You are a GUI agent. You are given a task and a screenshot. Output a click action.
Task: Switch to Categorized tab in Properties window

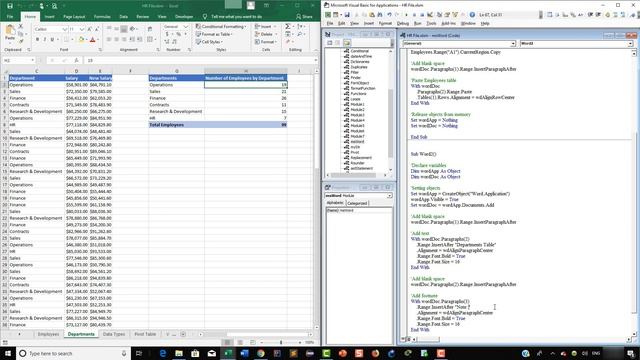click(x=357, y=203)
